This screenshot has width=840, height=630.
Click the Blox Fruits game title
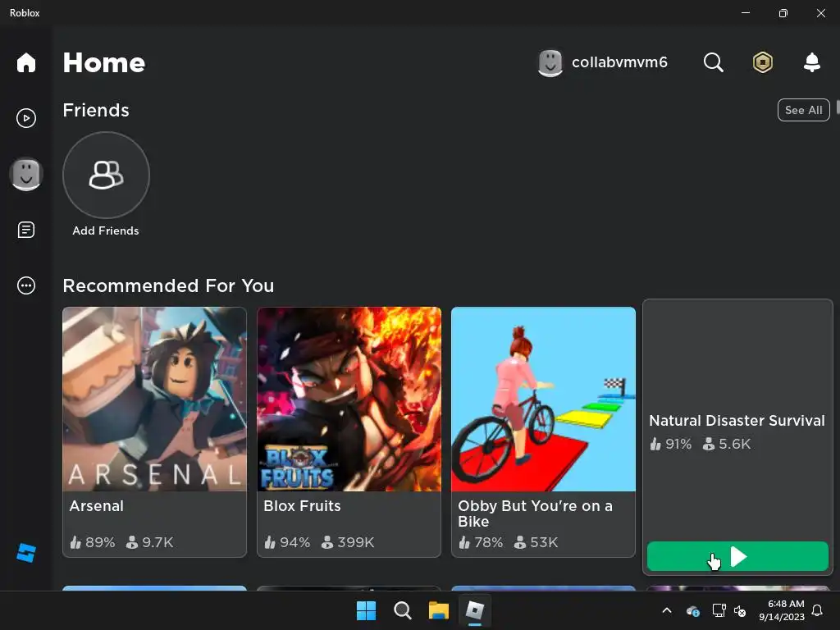tap(302, 505)
